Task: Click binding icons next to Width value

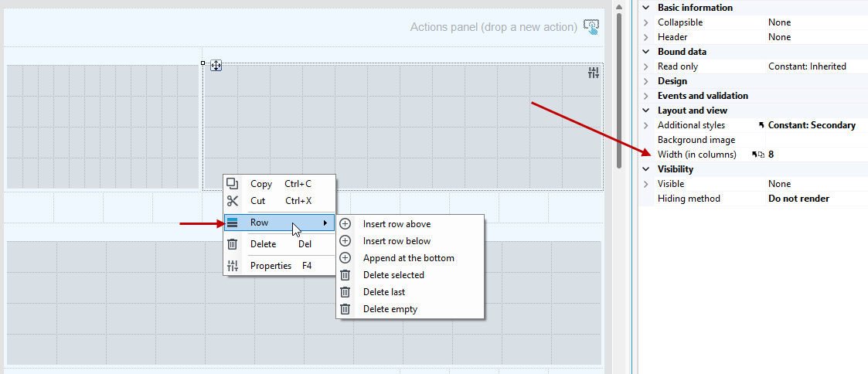Action: coord(757,155)
